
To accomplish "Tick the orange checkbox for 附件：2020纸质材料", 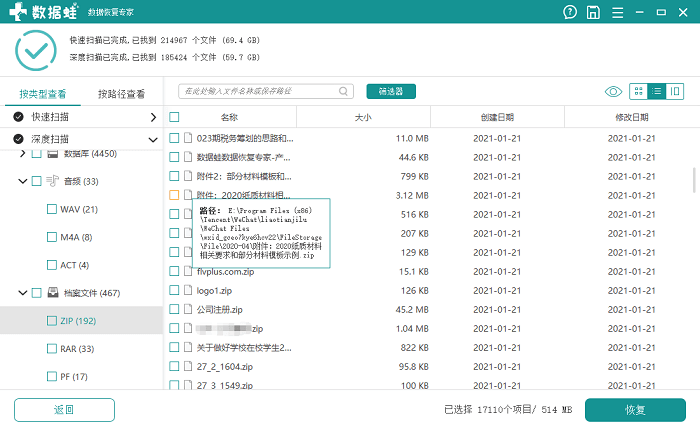I will (174, 195).
